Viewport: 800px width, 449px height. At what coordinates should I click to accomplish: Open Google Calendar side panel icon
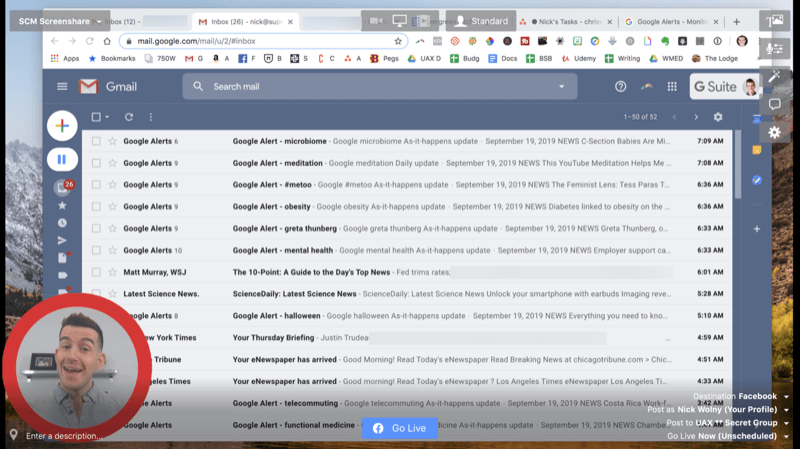coord(757,119)
